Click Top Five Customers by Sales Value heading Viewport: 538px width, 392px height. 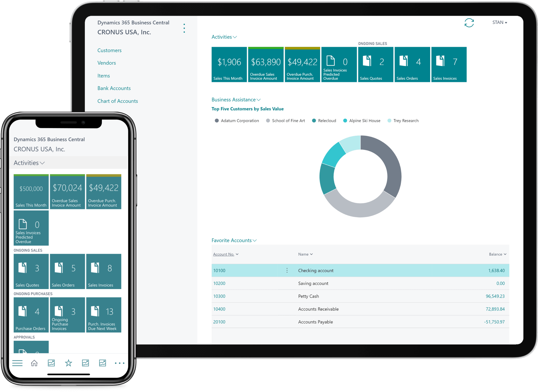(x=248, y=109)
